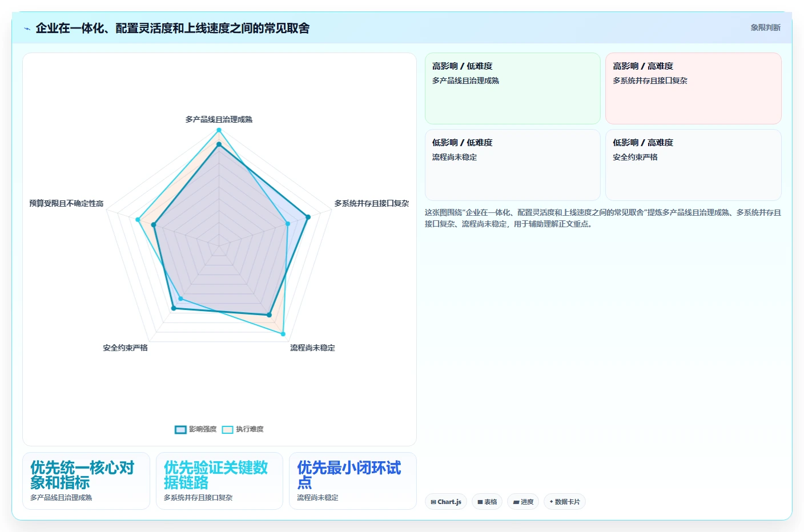Screen dimensions: 804x532
Task: Toggle the 执行难度 legend swatch
Action: 228,430
